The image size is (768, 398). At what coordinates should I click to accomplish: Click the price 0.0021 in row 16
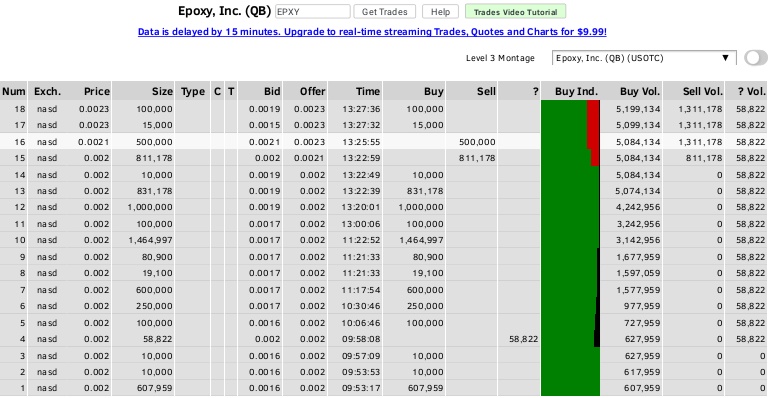coord(94,142)
